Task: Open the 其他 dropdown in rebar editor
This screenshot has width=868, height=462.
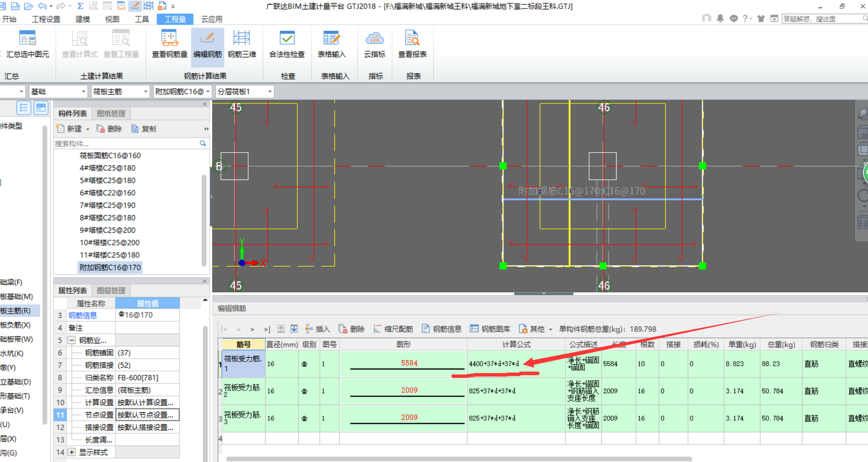Action: [536, 329]
